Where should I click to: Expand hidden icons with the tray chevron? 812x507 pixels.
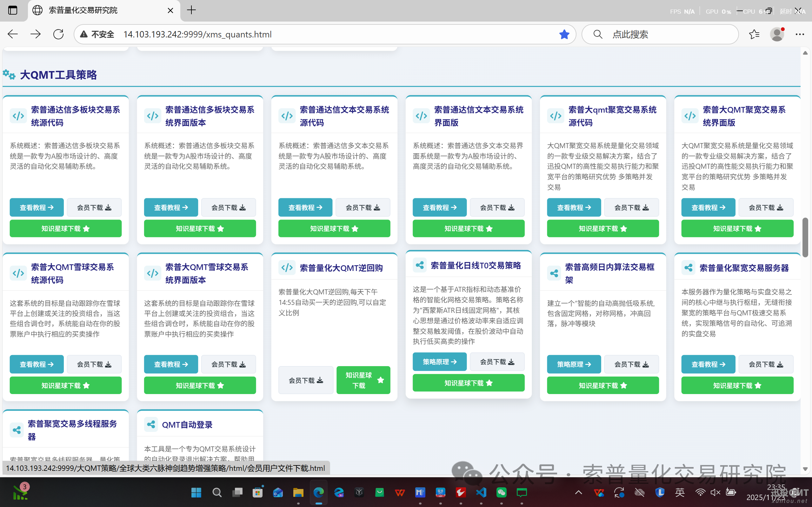point(578,493)
